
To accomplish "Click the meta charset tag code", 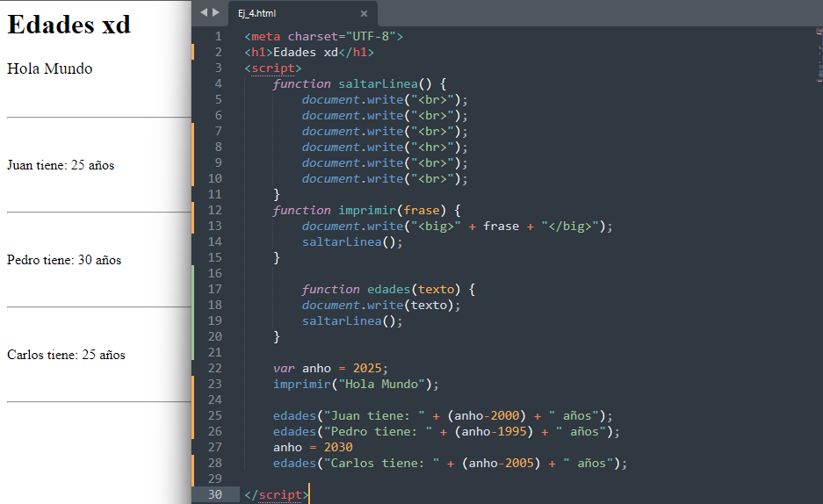I will click(x=324, y=37).
